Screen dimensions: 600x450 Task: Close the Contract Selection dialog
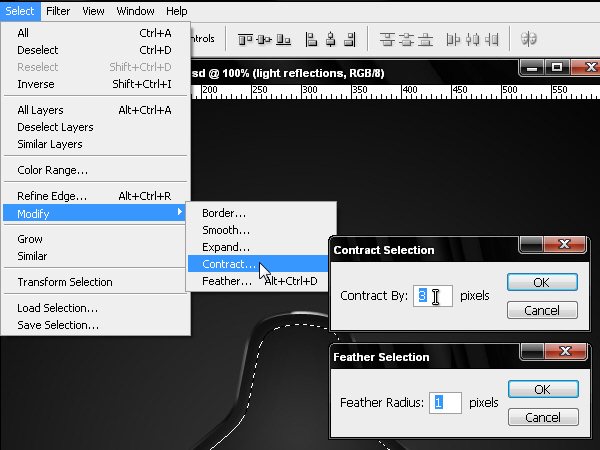[565, 244]
